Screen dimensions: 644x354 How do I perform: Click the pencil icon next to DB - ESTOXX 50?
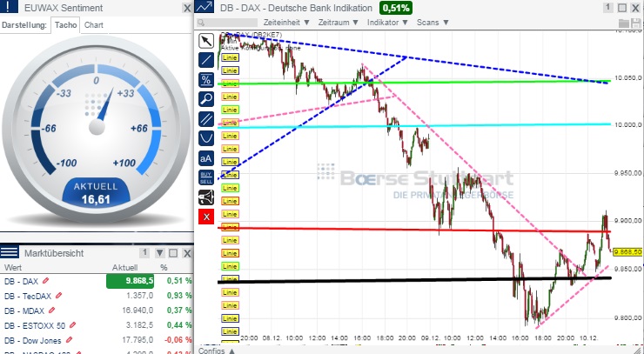(73, 325)
